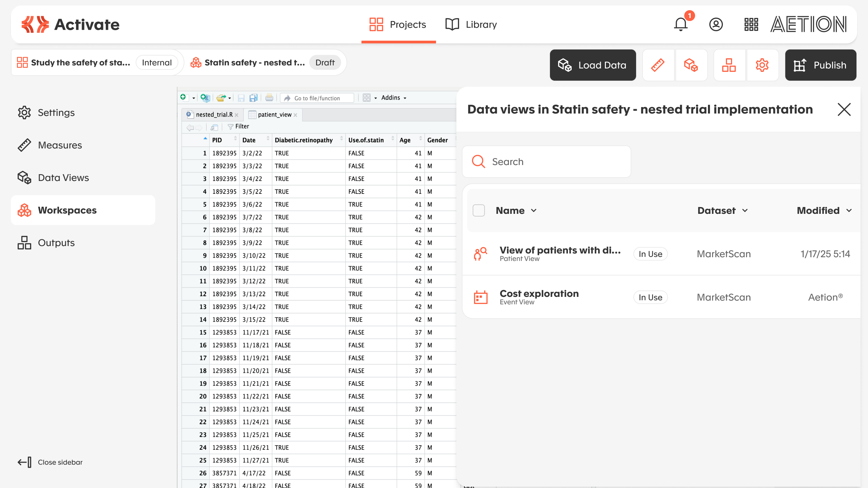Click the user profile icon
Image resolution: width=868 pixels, height=488 pixels.
click(716, 24)
